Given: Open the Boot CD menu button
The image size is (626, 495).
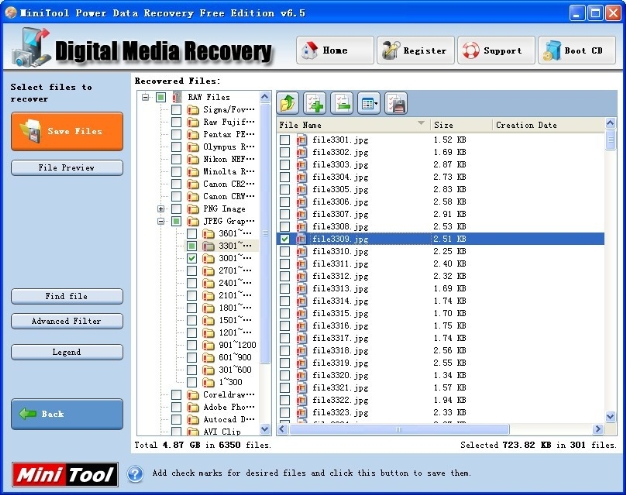Looking at the screenshot, I should pyautogui.click(x=576, y=50).
